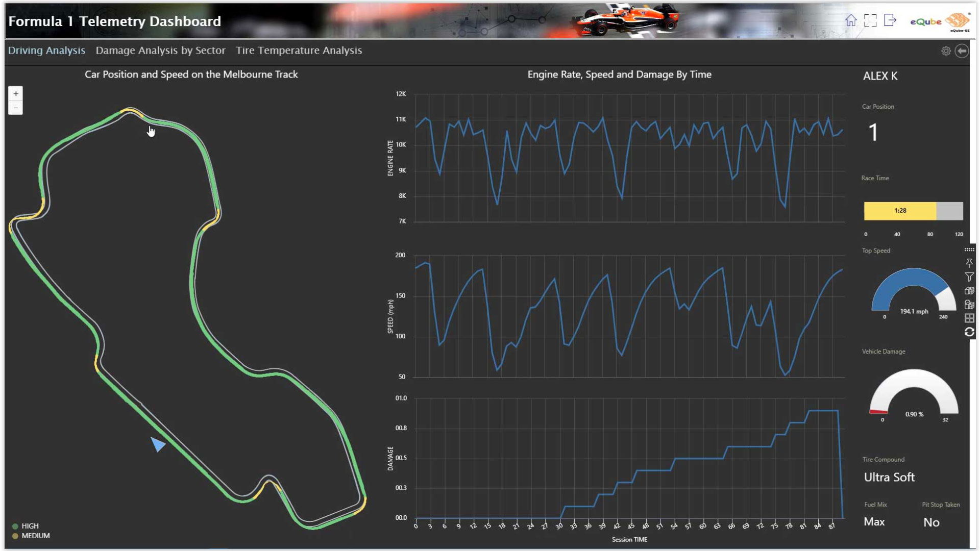
Task: Open the settings gear icon
Action: pyautogui.click(x=946, y=51)
